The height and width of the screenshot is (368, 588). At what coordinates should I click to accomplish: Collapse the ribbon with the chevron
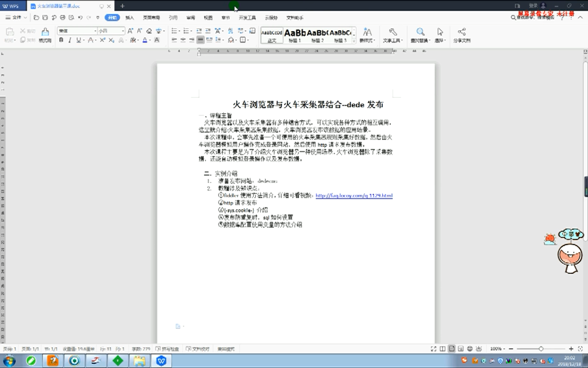580,17
